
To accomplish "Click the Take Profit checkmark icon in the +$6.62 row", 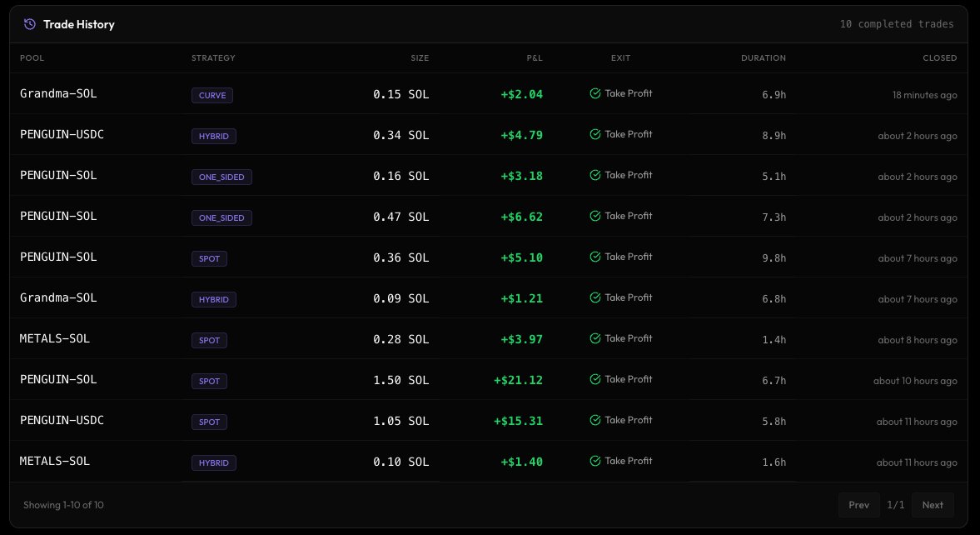I will [595, 216].
